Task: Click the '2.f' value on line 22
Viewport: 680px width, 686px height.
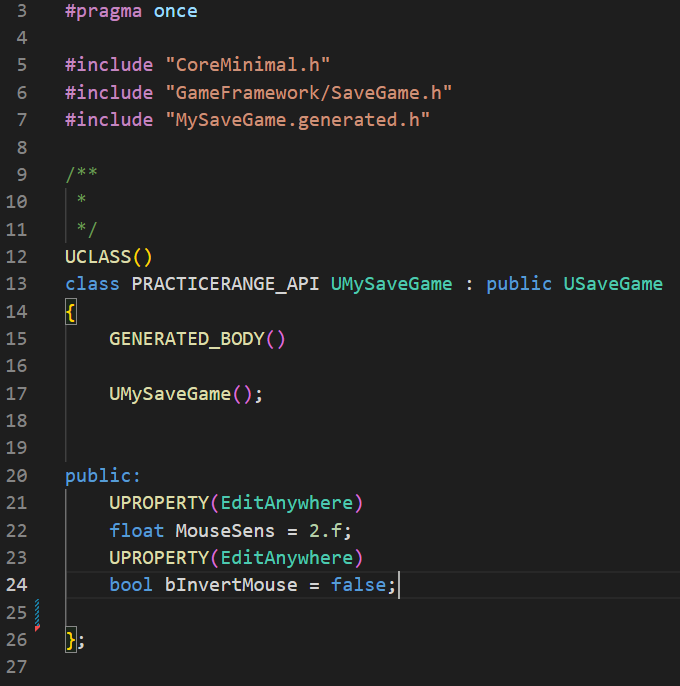Action: (x=326, y=531)
